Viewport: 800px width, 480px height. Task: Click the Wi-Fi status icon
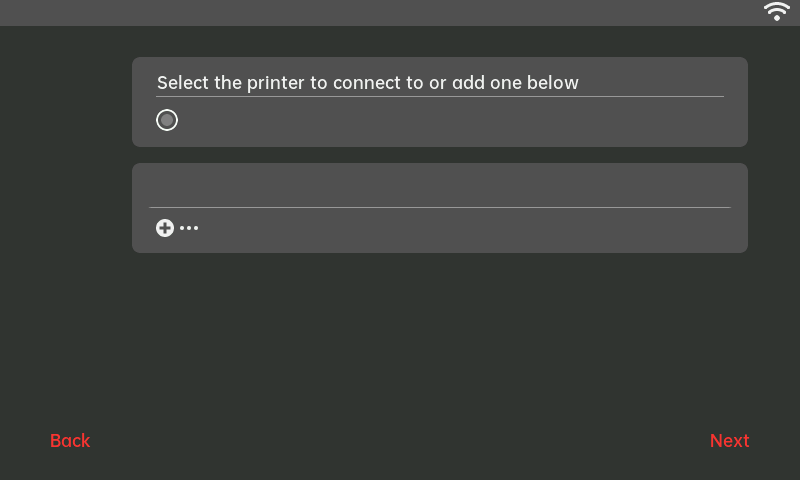(x=777, y=12)
